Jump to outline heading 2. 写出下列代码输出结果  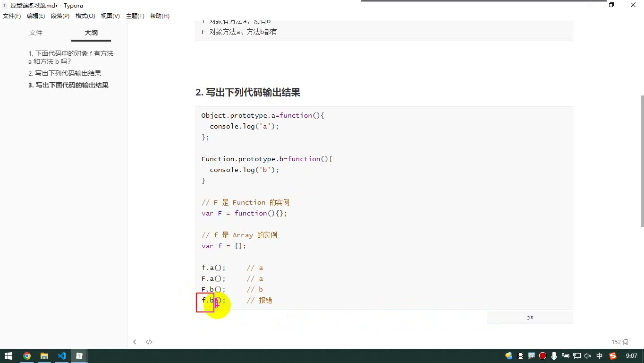tap(65, 73)
